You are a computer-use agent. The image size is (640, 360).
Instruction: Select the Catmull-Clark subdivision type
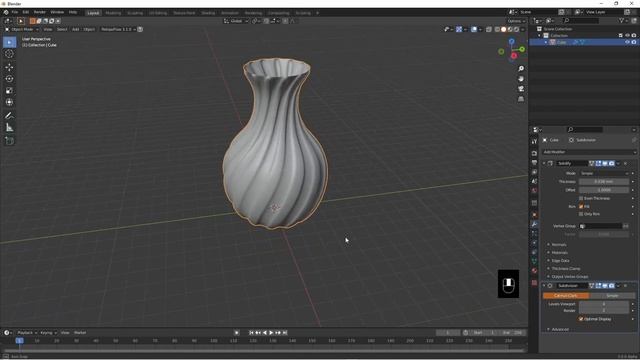pos(566,296)
